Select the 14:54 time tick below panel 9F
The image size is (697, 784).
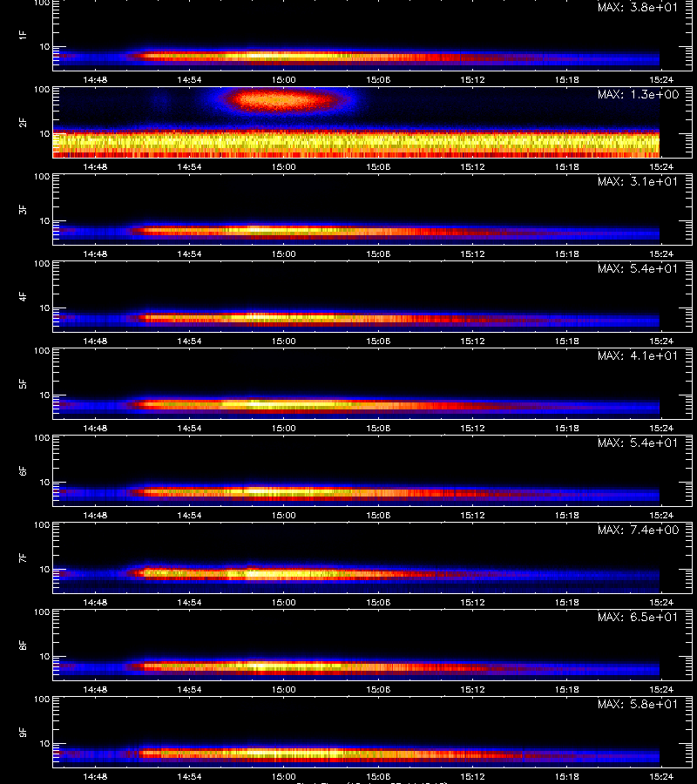[189, 776]
